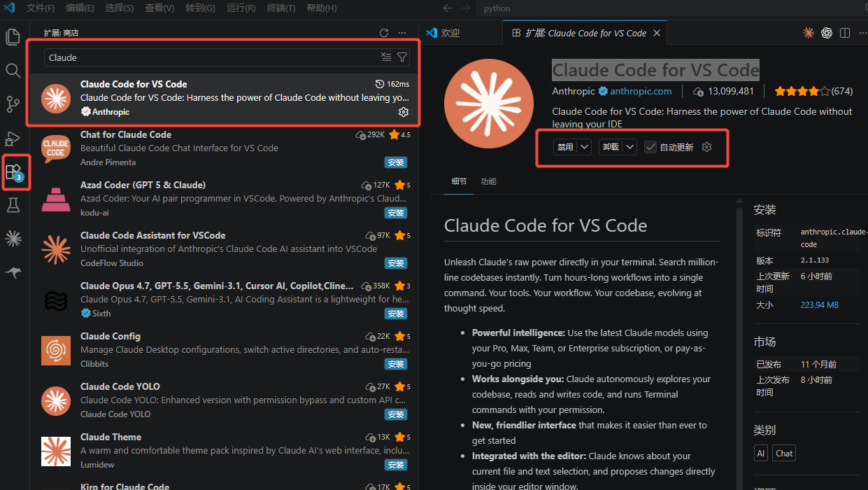The height and width of the screenshot is (490, 868).
Task: Open manage gear for Claude Code list item
Action: [403, 112]
